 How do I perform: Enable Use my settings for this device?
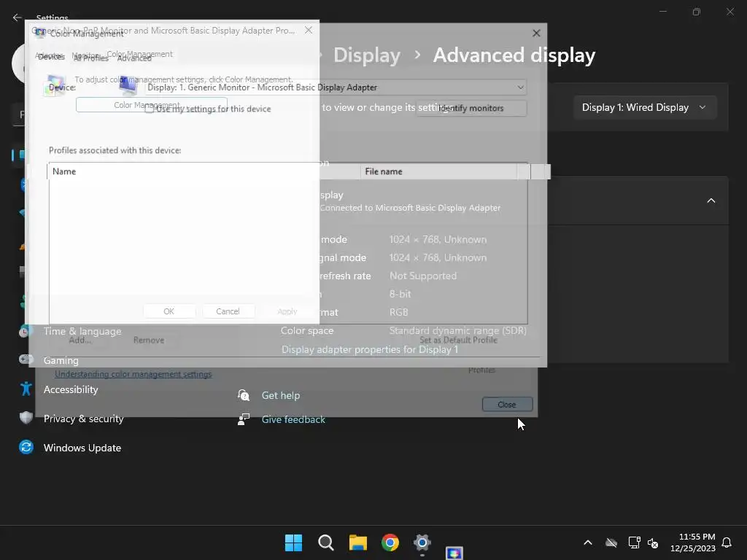click(x=149, y=109)
